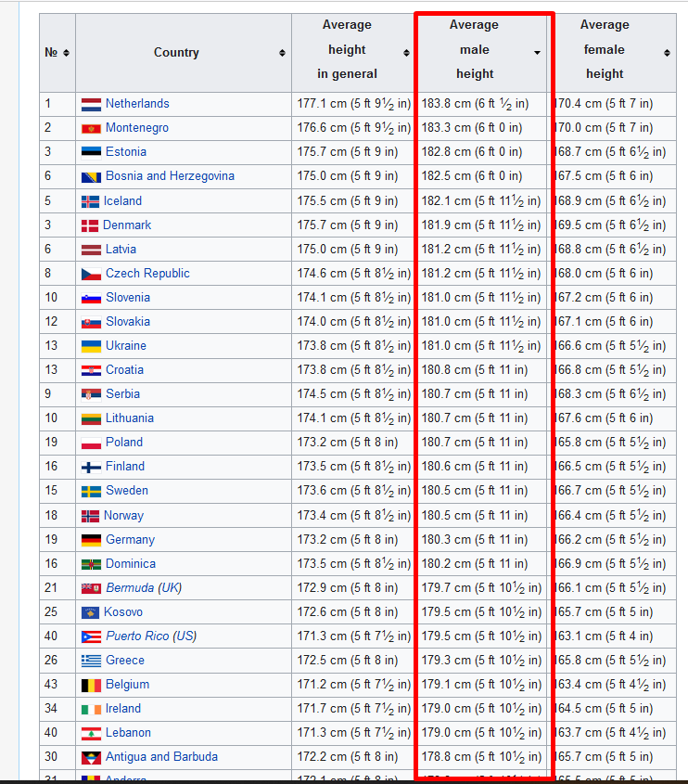Open the Antigua and Barbuda link
This screenshot has height=784, width=688.
coord(161,757)
